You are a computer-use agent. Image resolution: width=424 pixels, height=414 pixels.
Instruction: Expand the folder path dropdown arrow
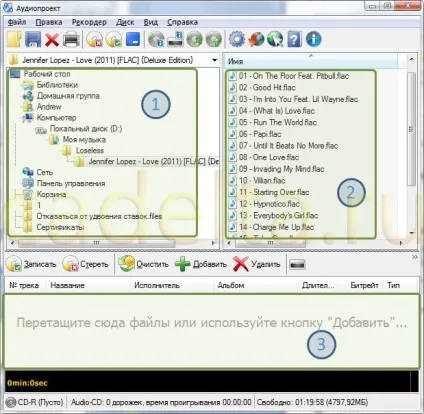coord(215,60)
